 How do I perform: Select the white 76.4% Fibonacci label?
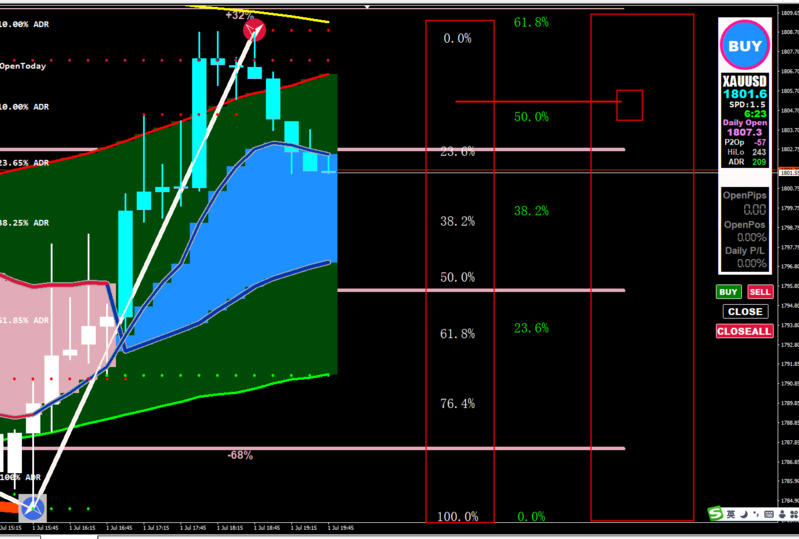pos(458,403)
